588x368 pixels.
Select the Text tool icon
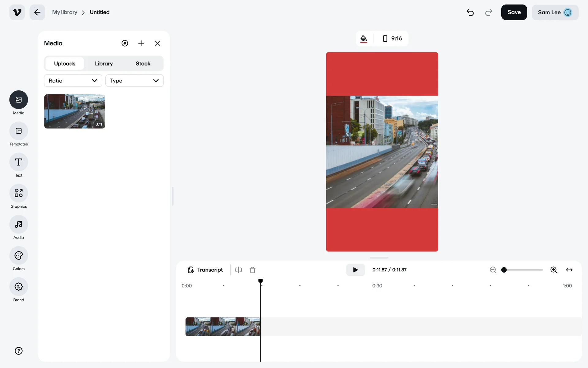pos(18,162)
